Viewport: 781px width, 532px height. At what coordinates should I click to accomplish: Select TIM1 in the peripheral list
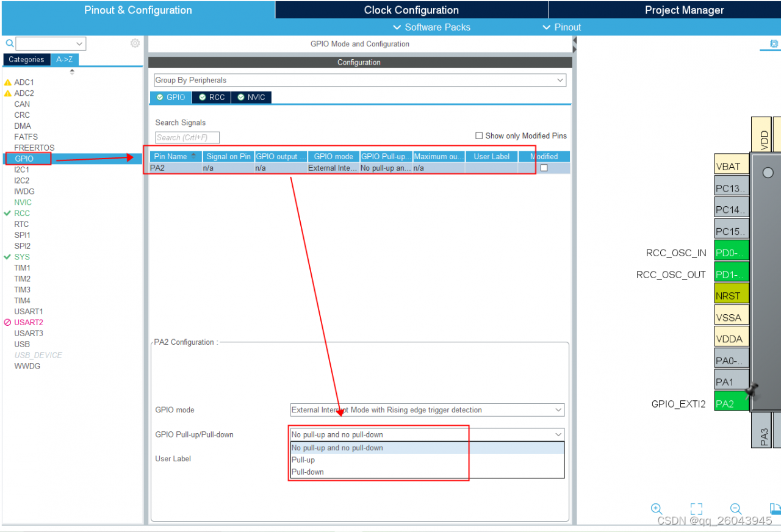coord(23,267)
